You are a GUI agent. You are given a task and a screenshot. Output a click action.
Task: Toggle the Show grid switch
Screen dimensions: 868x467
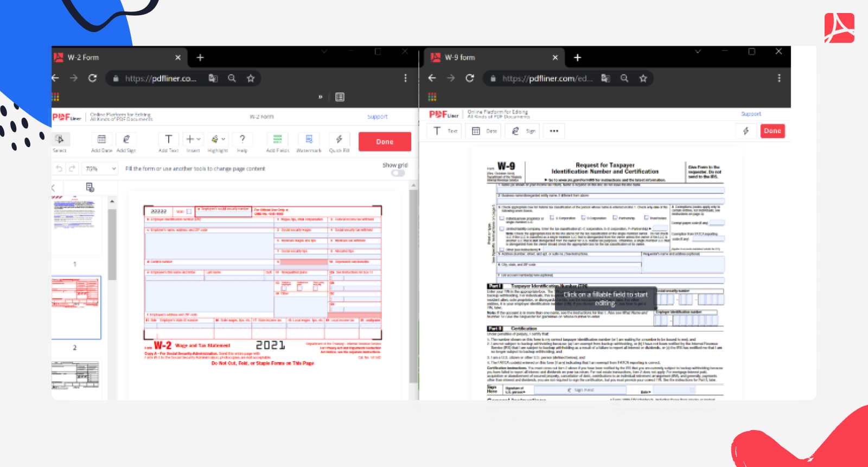coord(398,173)
